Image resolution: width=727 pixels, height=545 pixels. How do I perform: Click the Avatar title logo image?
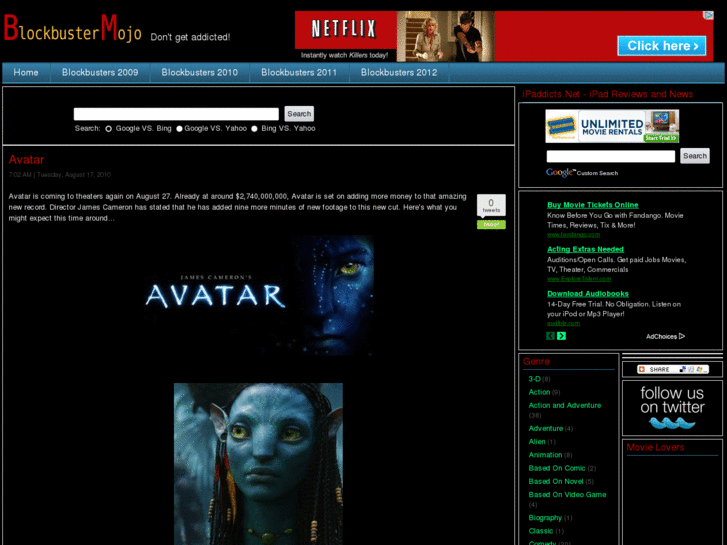tap(259, 295)
